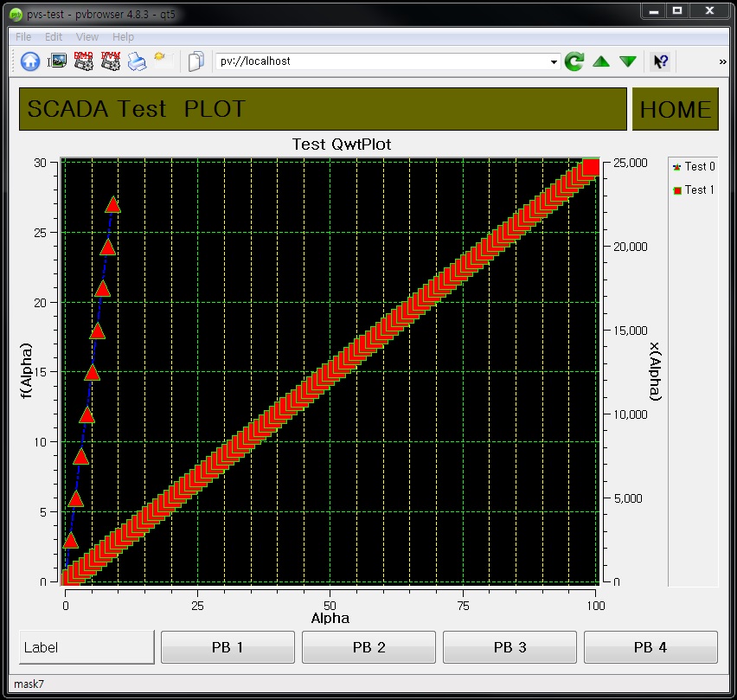737x700 pixels.
Task: Click the pv://localhost address bar
Action: coord(381,61)
